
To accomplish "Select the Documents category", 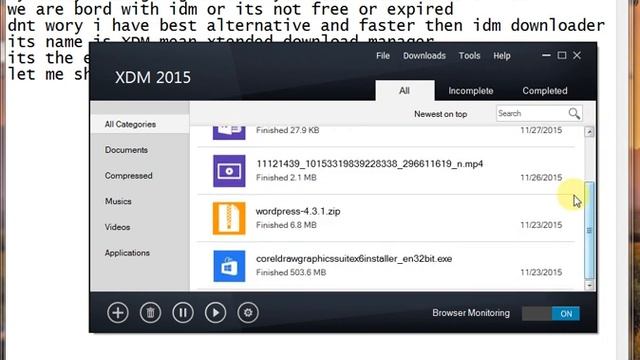I will 126,150.
